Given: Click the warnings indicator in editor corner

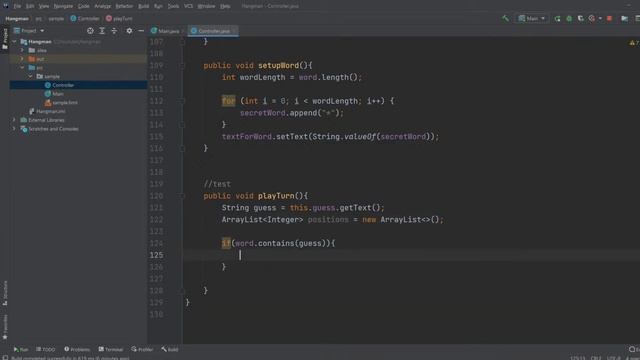Looking at the screenshot, I should tap(634, 42).
